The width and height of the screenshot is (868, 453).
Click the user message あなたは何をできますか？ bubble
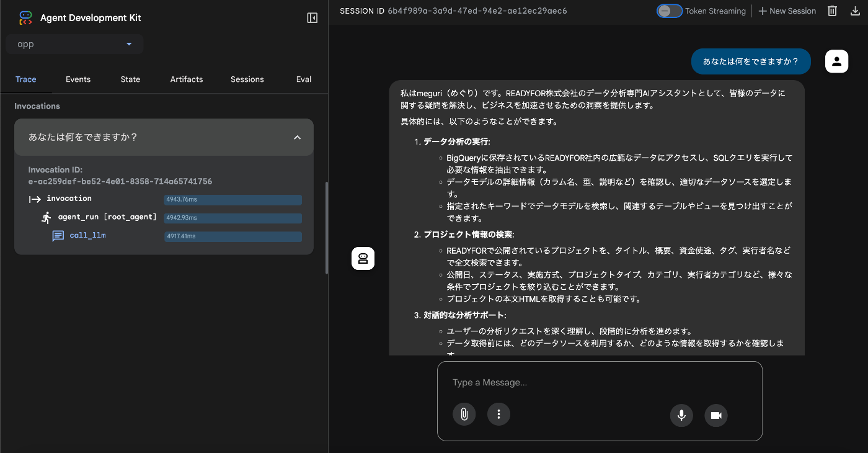[x=751, y=61]
